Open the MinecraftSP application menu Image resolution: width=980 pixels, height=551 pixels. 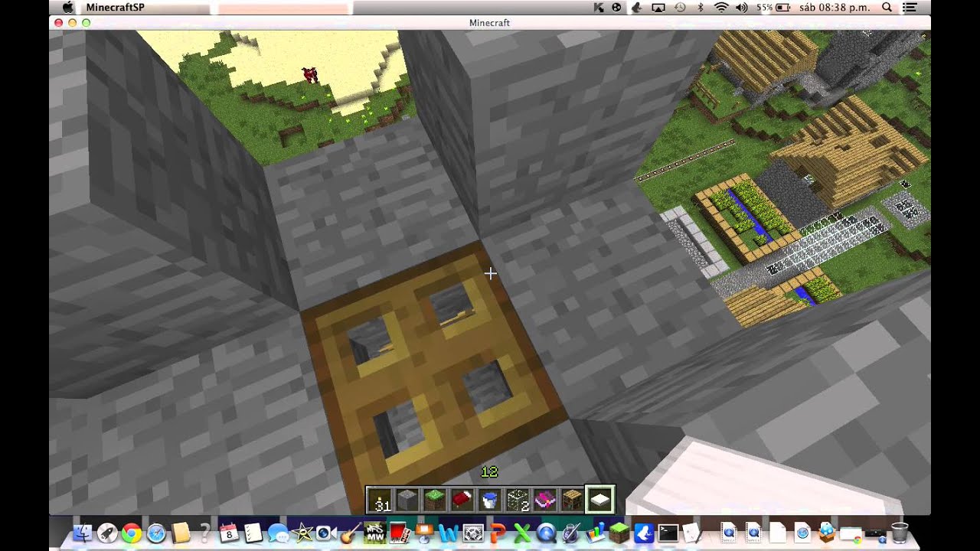(115, 7)
